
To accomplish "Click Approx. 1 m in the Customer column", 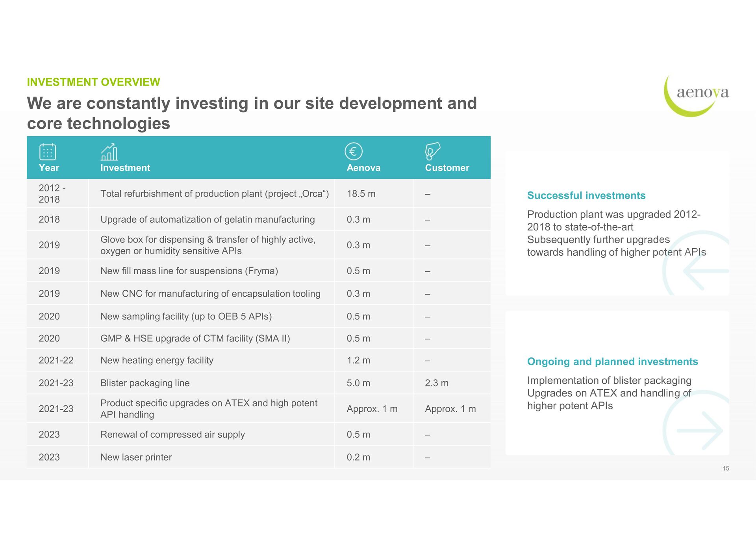I will tap(450, 409).
